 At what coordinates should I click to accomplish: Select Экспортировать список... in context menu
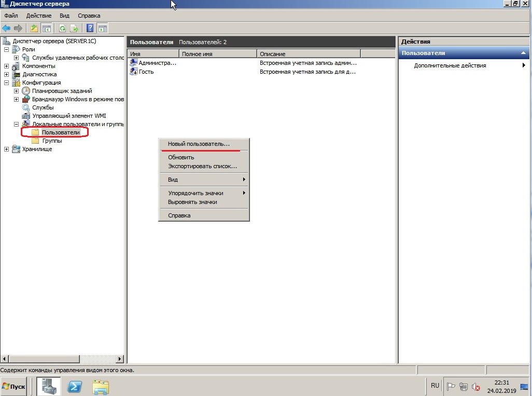point(202,167)
